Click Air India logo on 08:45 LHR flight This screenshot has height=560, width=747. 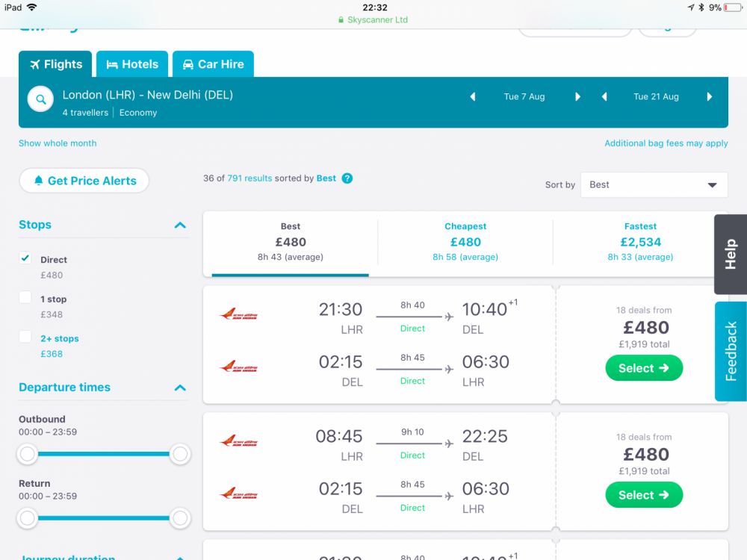coord(238,441)
